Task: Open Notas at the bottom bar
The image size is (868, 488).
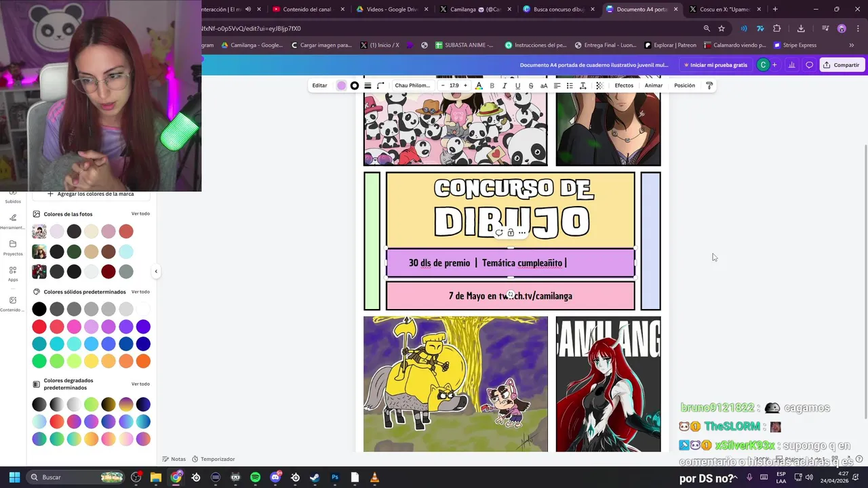Action: (174, 459)
